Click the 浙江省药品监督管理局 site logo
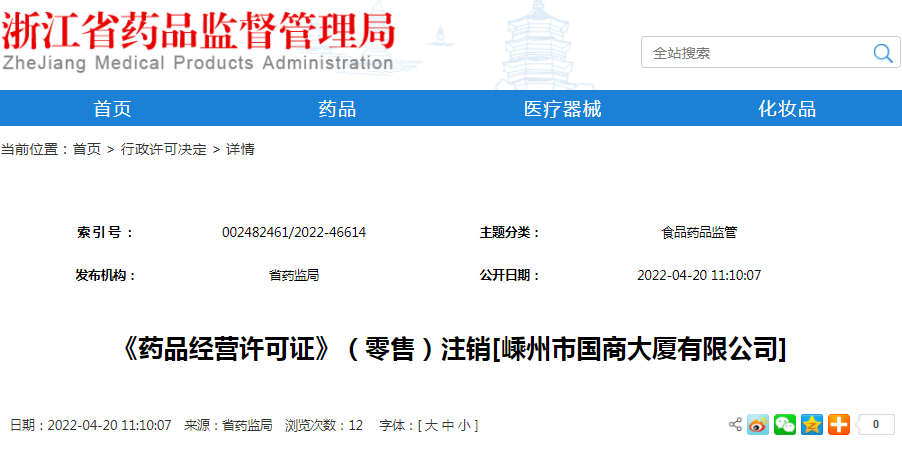 click(x=198, y=41)
